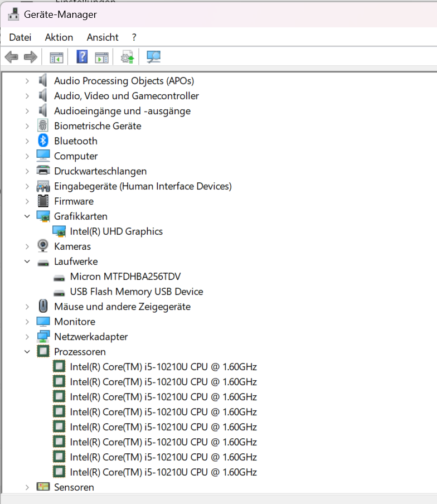Open the blue question mark help icon
Image resolution: width=437 pixels, height=504 pixels.
click(x=82, y=57)
